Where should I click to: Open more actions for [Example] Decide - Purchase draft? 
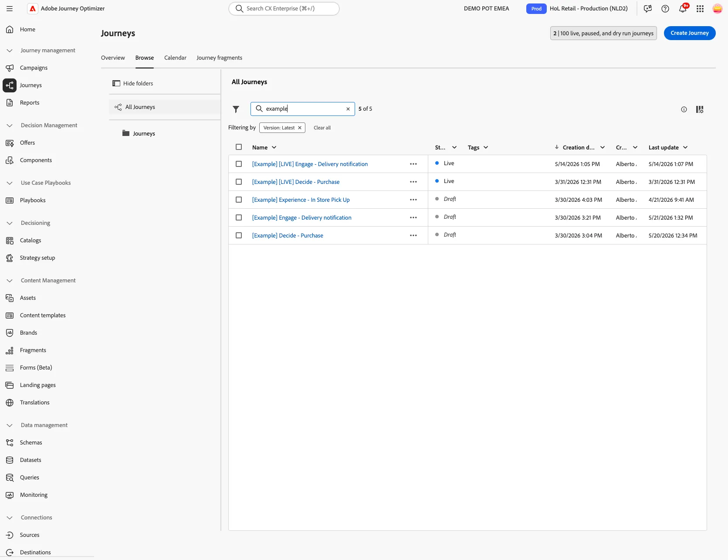pyautogui.click(x=413, y=235)
